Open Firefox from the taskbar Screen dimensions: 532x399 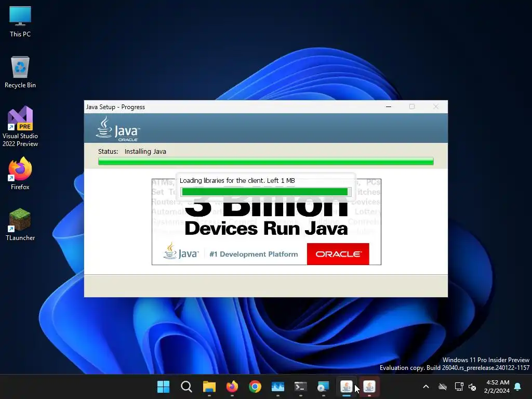[x=232, y=387]
